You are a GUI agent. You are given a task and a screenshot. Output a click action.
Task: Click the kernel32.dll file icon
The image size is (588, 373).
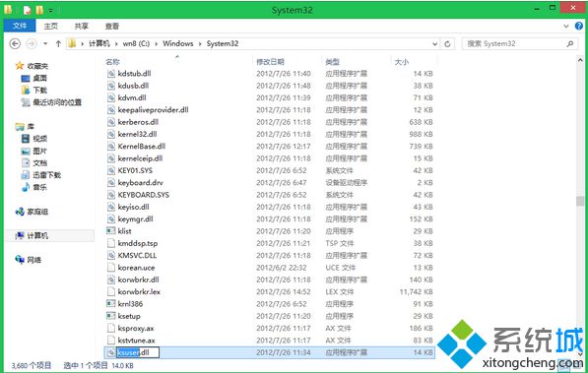click(111, 134)
